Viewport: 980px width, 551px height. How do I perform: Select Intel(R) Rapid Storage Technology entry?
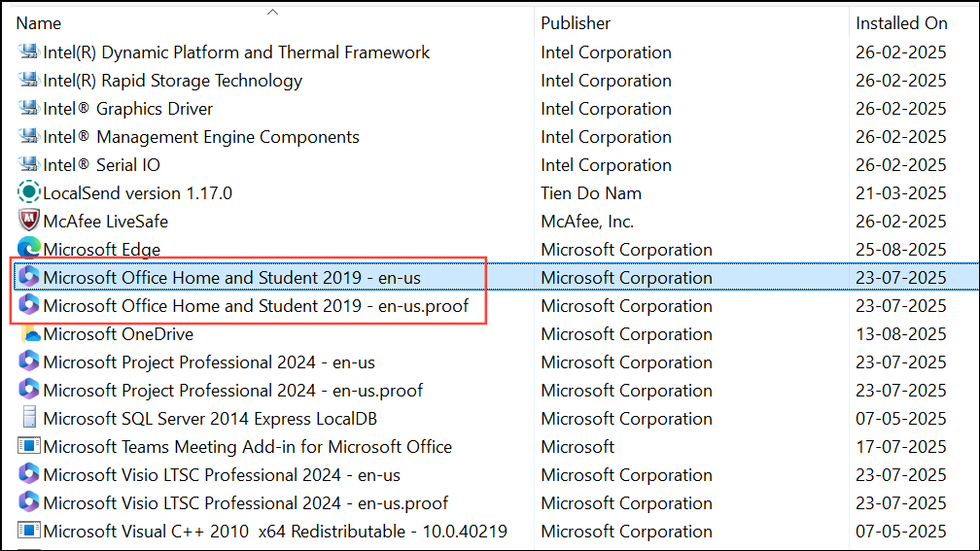(x=172, y=81)
